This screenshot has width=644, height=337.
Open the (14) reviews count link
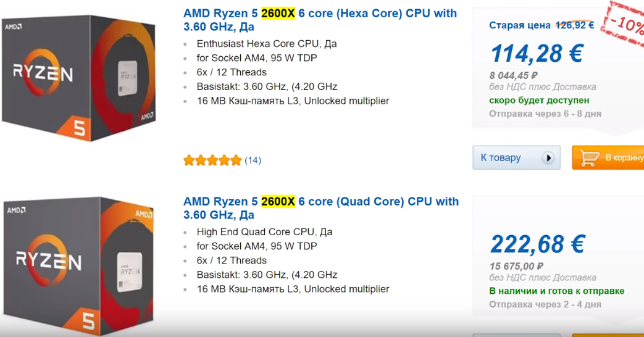pos(253,160)
